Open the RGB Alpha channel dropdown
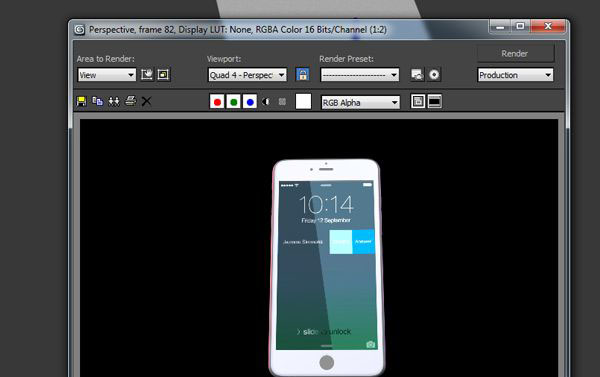 [x=360, y=103]
